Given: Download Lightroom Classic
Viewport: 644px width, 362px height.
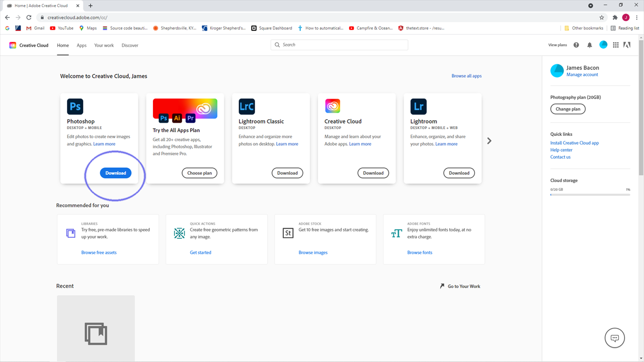Looking at the screenshot, I should [287, 173].
